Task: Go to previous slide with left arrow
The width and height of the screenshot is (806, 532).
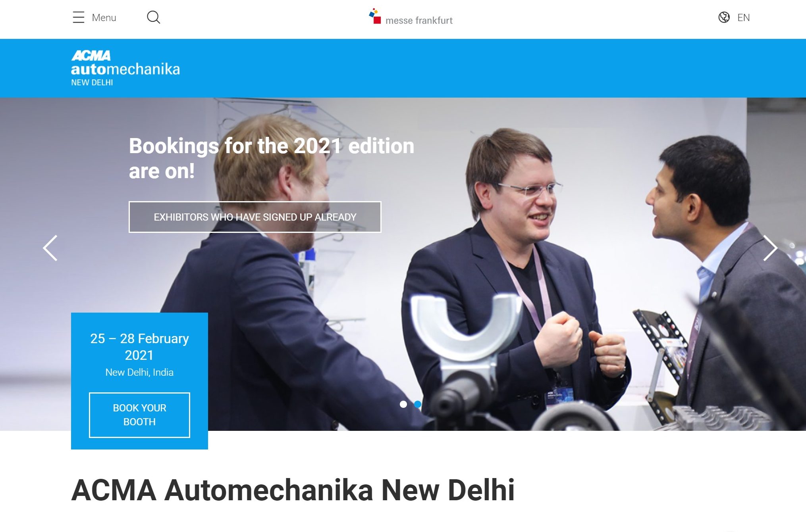Action: click(x=50, y=248)
